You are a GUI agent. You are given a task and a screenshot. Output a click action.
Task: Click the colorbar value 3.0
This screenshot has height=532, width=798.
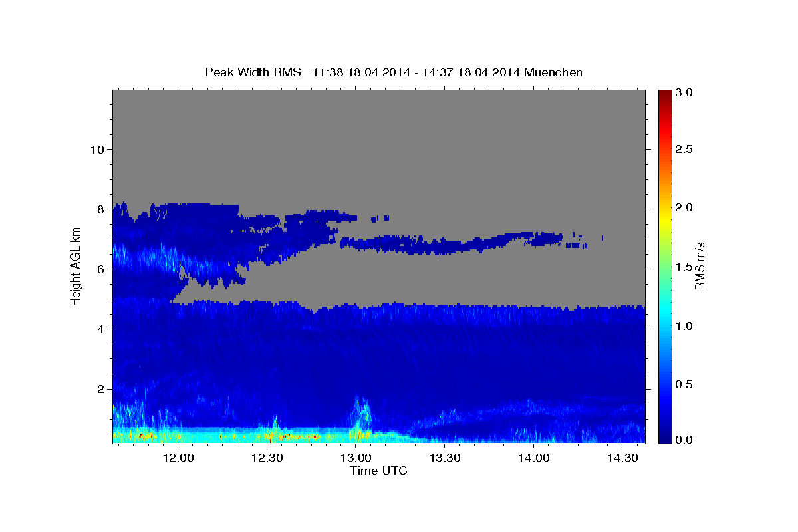pyautogui.click(x=684, y=93)
